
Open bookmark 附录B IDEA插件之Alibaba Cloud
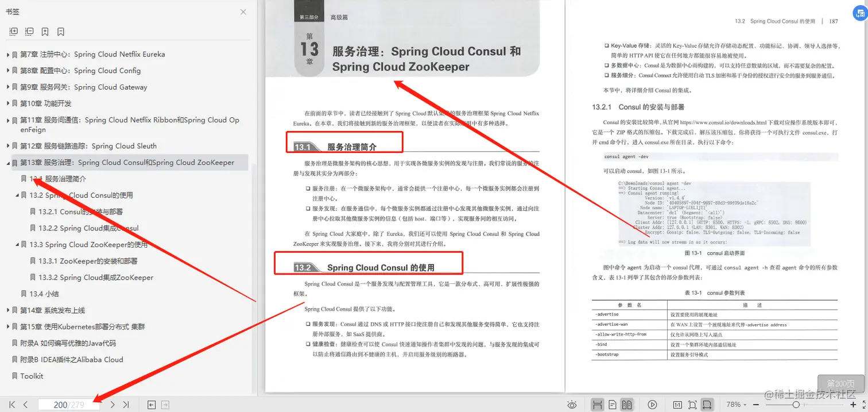[72, 360]
